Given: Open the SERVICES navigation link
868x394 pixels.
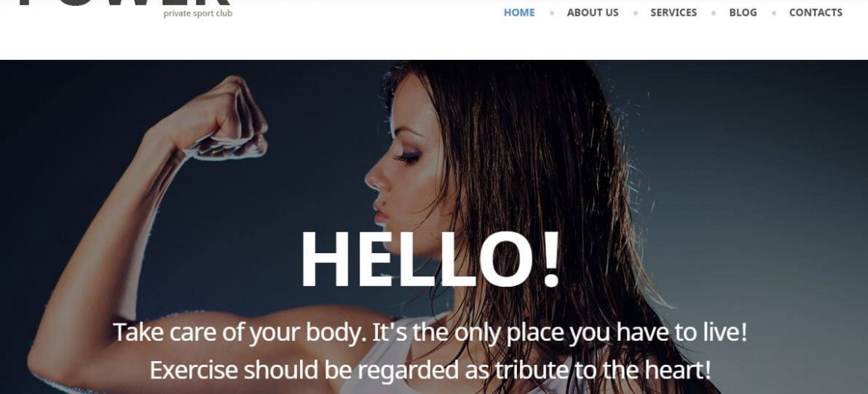Looking at the screenshot, I should pyautogui.click(x=673, y=12).
